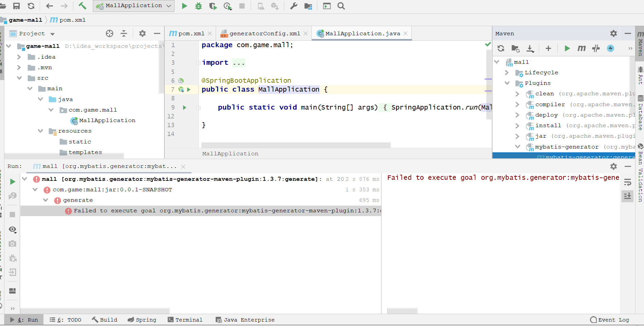Expand the compiler plugin node
644x326 pixels.
(517, 104)
